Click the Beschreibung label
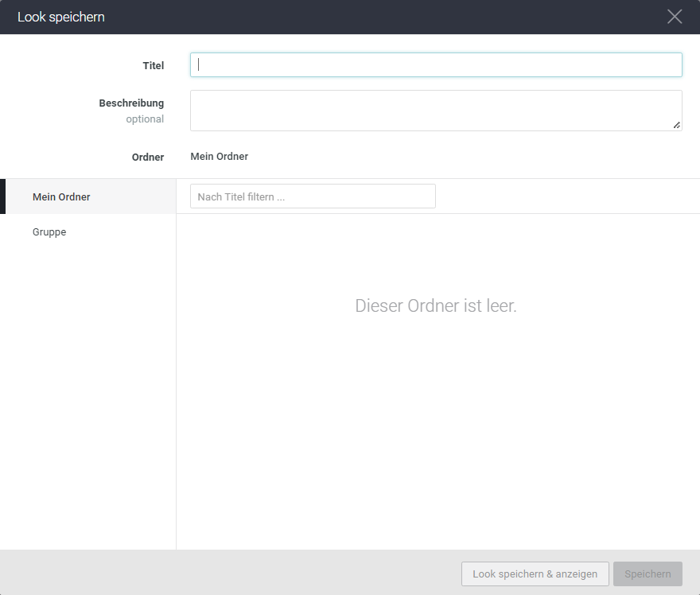 coord(131,103)
